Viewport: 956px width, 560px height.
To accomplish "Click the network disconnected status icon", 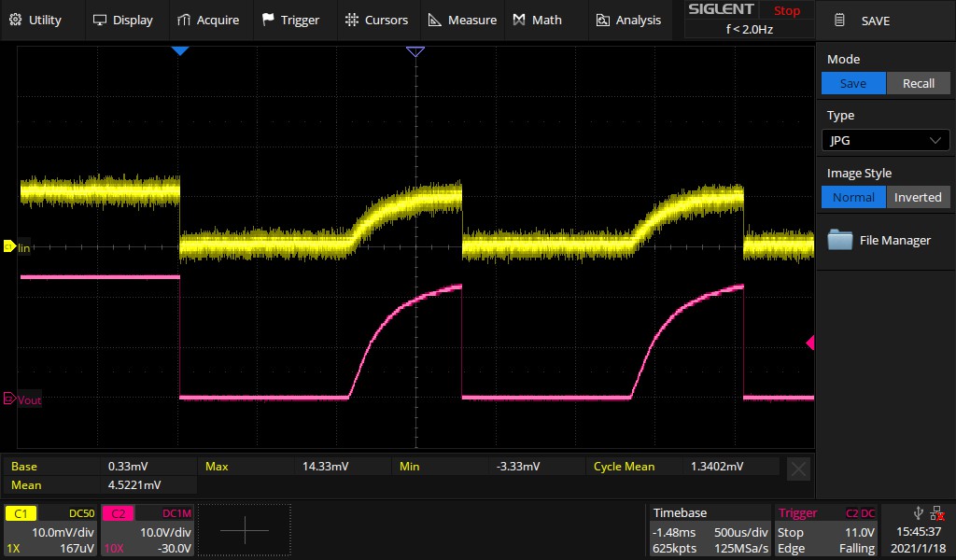I will (938, 513).
